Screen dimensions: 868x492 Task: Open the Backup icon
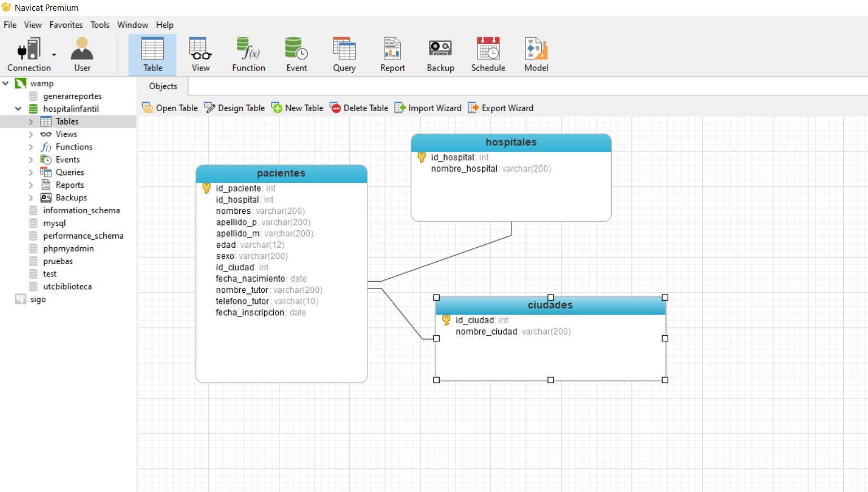click(x=440, y=54)
